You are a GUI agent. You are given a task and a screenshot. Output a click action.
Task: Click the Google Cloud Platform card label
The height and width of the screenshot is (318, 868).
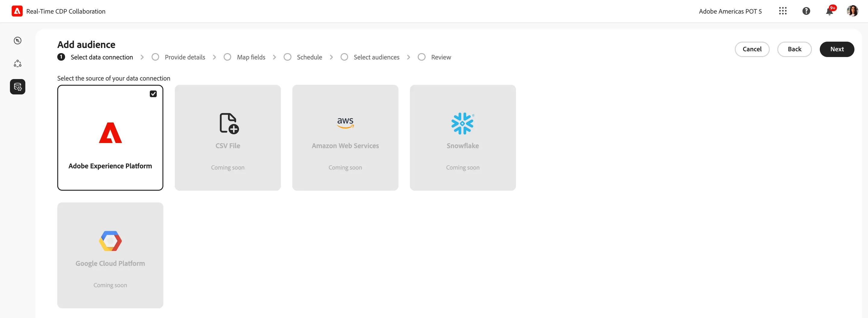(110, 263)
